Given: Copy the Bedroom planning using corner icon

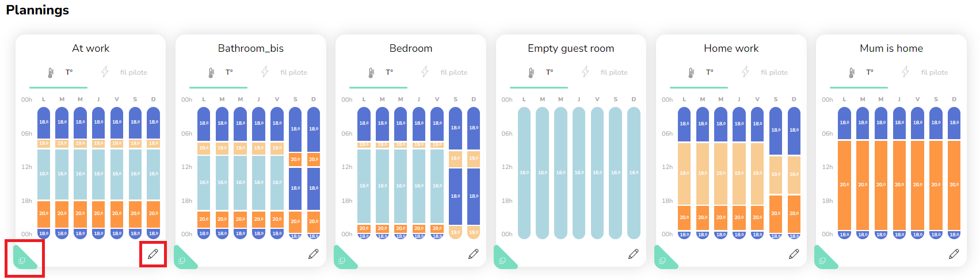Looking at the screenshot, I should point(342,260).
